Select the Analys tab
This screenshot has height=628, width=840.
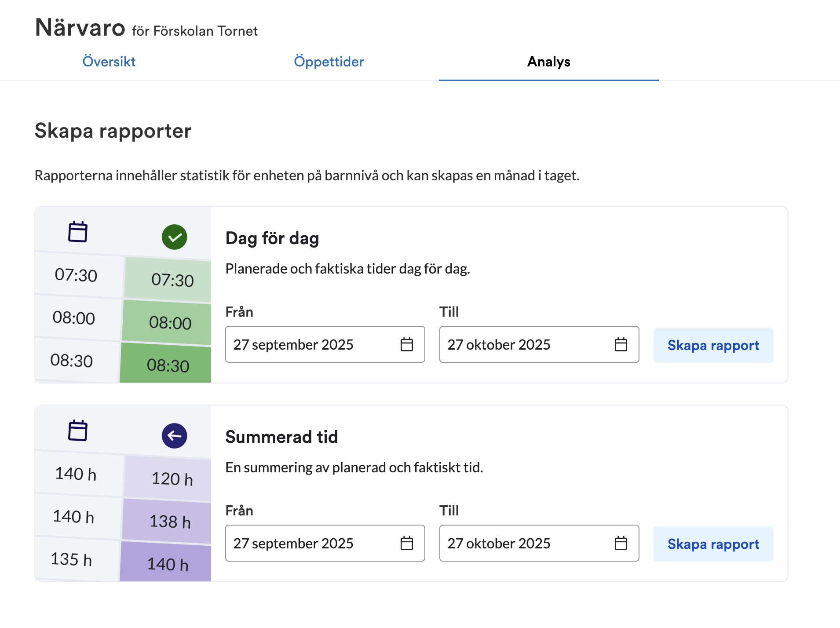point(548,62)
